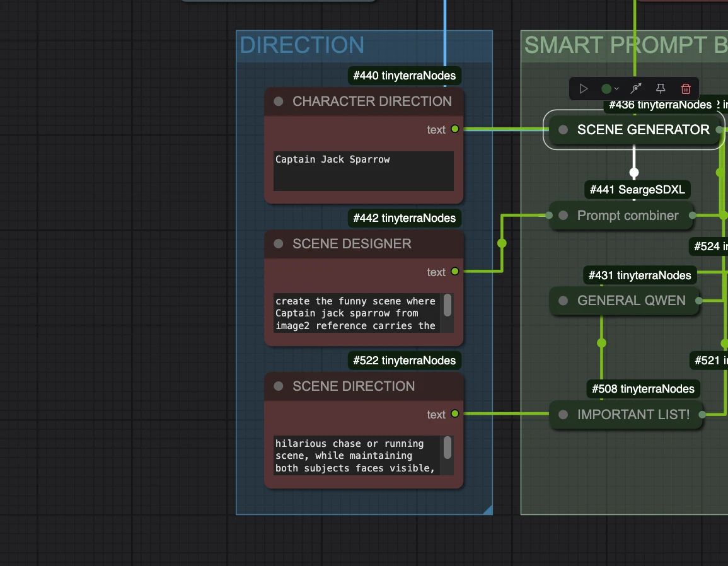
Task: Click CHARACTER DIRECTION text output port
Action: [x=454, y=129]
